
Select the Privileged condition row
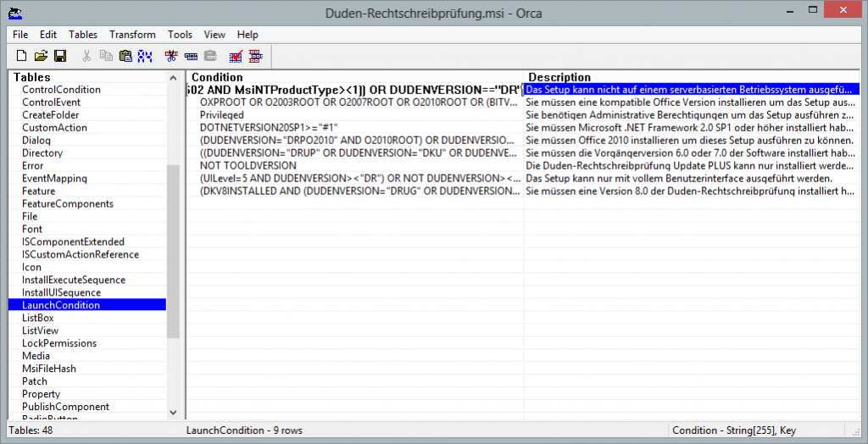coord(221,115)
